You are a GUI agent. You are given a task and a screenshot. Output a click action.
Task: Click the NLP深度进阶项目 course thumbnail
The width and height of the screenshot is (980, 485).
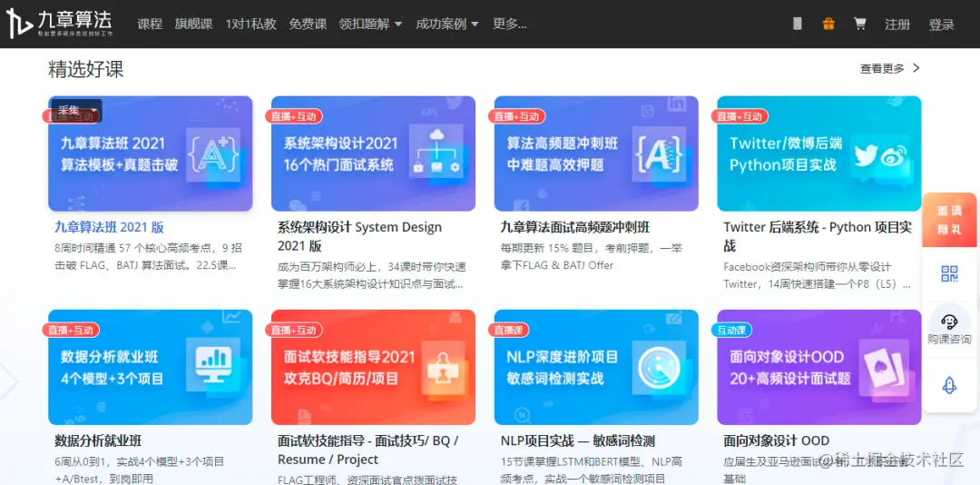(596, 367)
